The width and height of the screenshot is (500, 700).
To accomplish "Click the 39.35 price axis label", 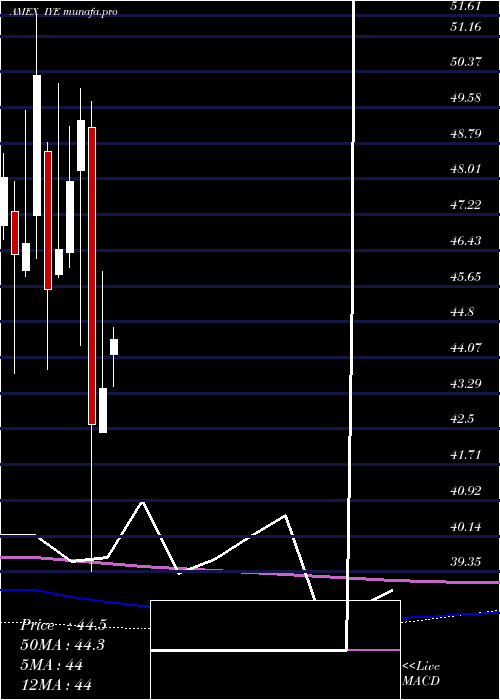I will [466, 561].
